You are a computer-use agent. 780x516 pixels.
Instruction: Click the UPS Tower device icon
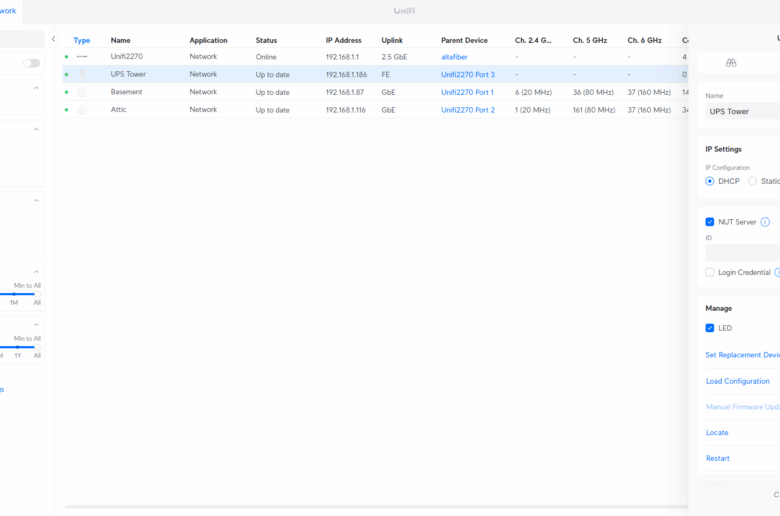(x=82, y=75)
